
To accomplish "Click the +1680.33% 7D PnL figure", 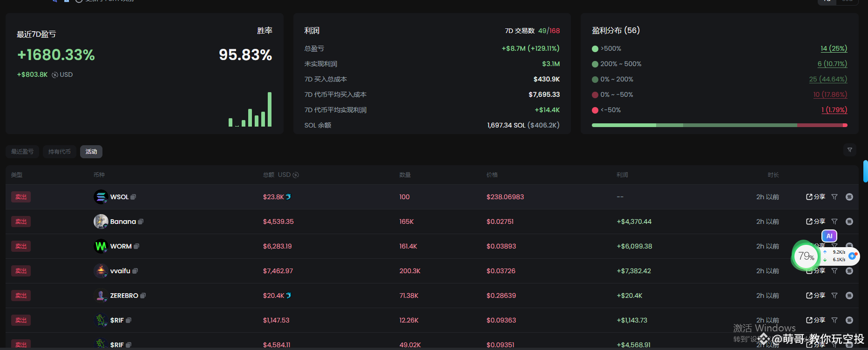I will pyautogui.click(x=56, y=55).
